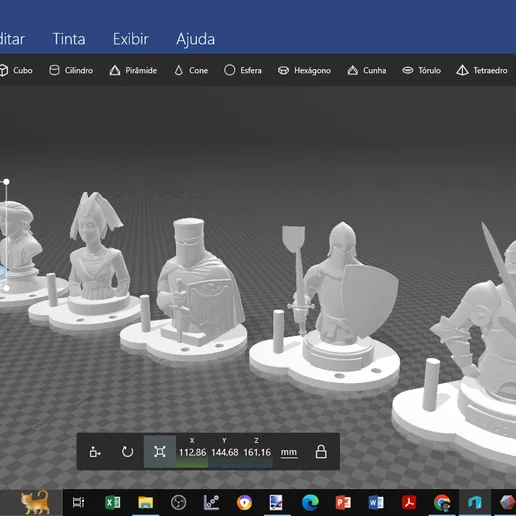The height and width of the screenshot is (516, 516).
Task: Add a Hexágono shape
Action: click(304, 70)
